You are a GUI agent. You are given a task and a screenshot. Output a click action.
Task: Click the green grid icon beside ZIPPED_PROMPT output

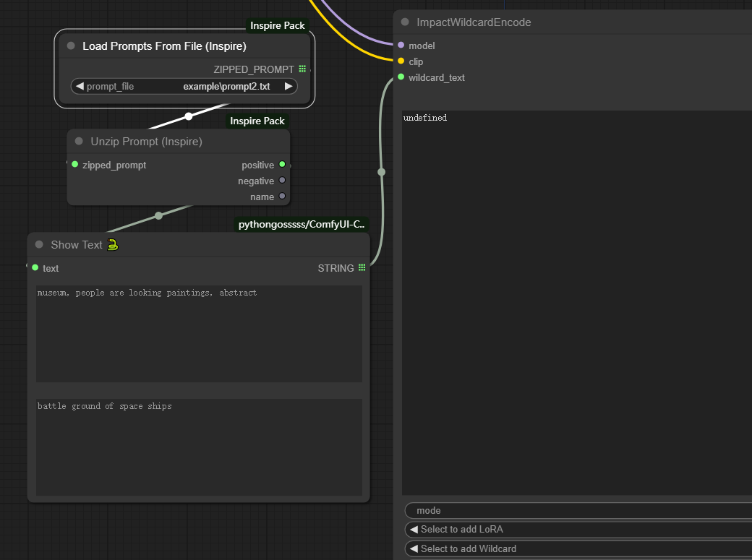point(302,68)
